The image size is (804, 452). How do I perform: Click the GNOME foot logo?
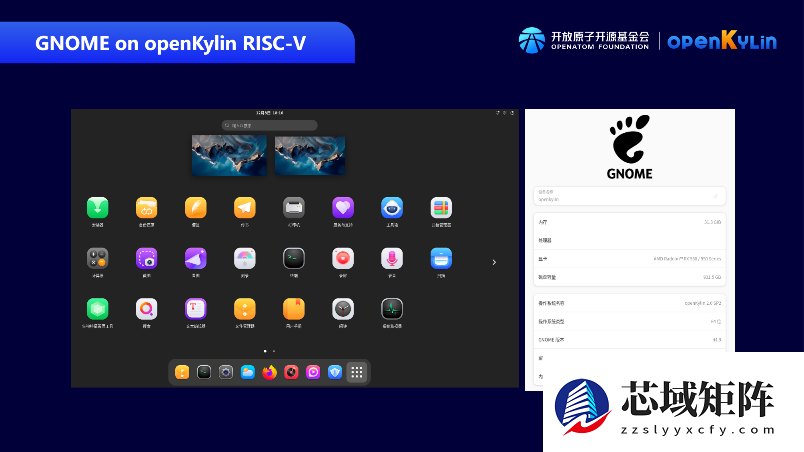(630, 147)
